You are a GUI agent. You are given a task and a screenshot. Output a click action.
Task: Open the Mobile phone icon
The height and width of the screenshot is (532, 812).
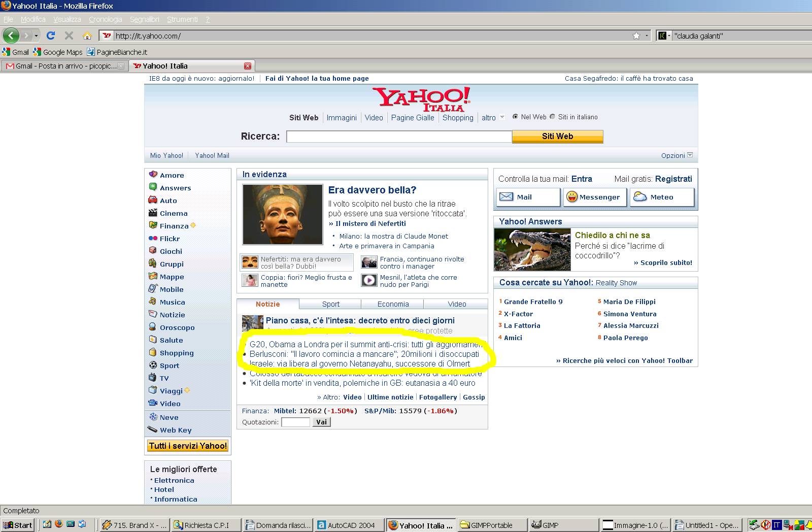153,289
